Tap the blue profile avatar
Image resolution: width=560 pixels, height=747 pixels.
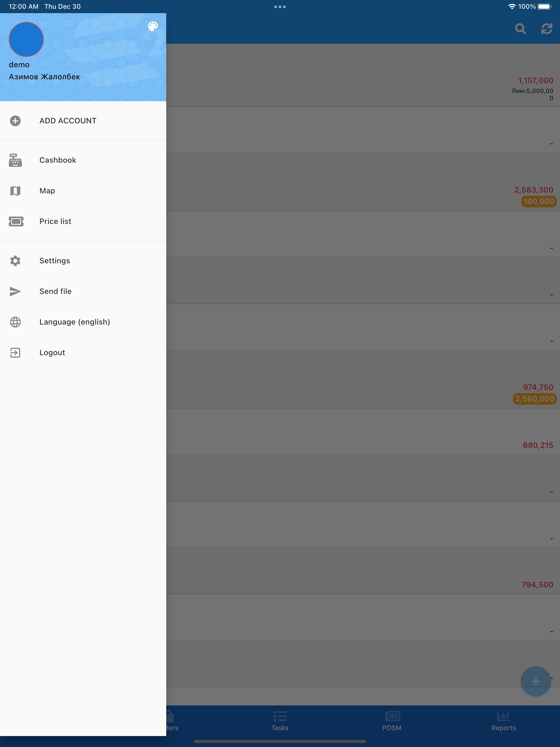point(26,40)
